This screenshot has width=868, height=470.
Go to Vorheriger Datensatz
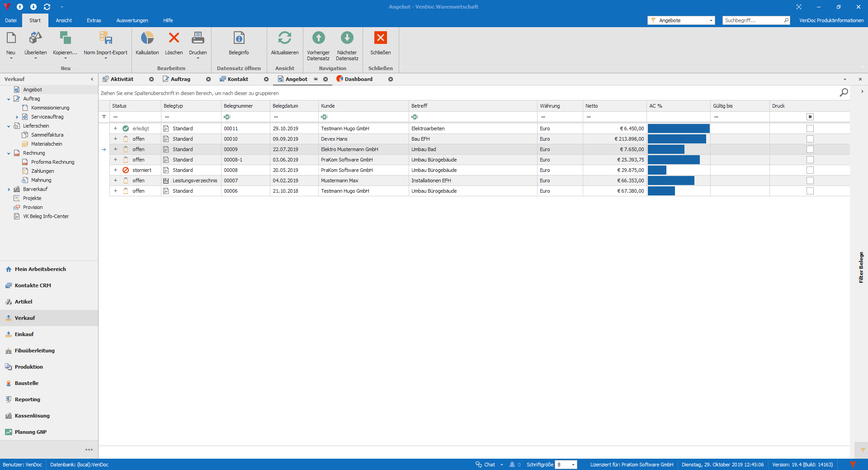tap(318, 38)
